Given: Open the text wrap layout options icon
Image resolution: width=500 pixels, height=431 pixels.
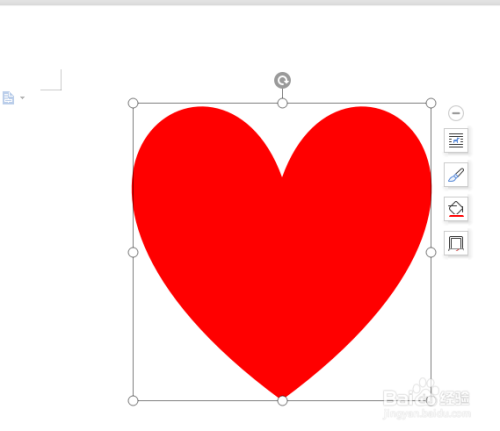Looking at the screenshot, I should (x=456, y=140).
